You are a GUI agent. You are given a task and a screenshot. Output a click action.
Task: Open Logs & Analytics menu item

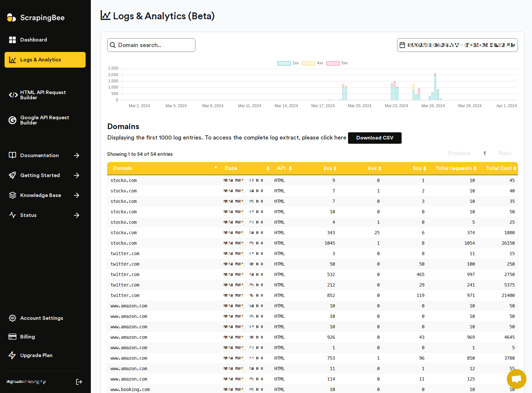(x=45, y=60)
